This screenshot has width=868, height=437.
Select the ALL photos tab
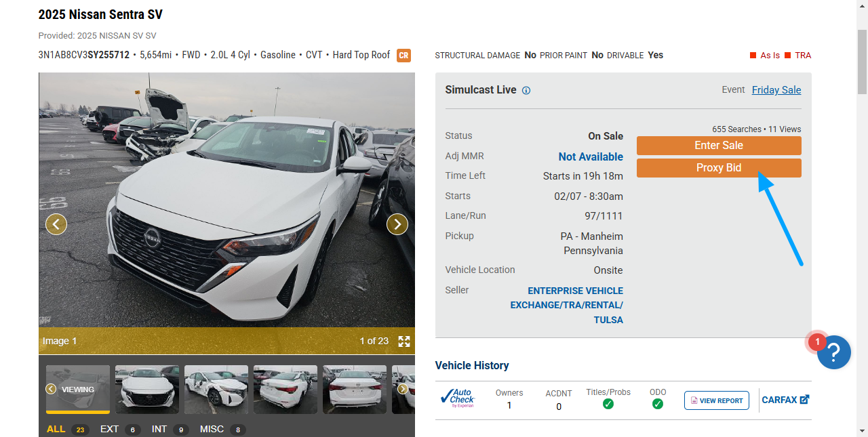[x=56, y=429]
